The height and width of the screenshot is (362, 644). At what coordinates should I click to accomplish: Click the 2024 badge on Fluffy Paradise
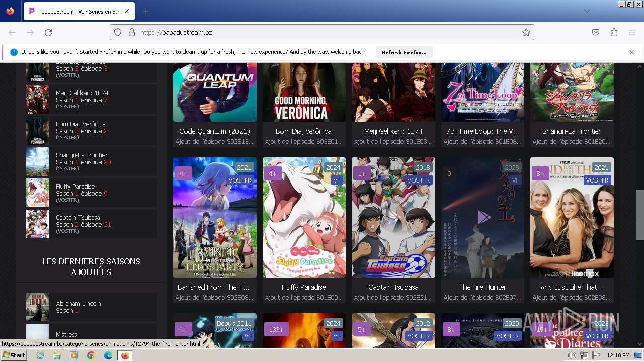tap(333, 168)
